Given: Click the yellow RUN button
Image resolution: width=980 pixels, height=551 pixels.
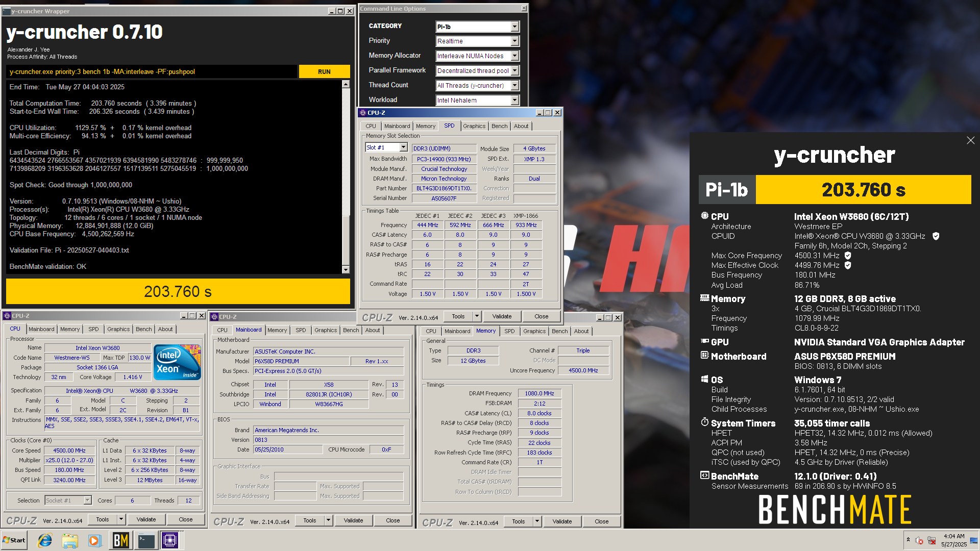Looking at the screenshot, I should (324, 71).
